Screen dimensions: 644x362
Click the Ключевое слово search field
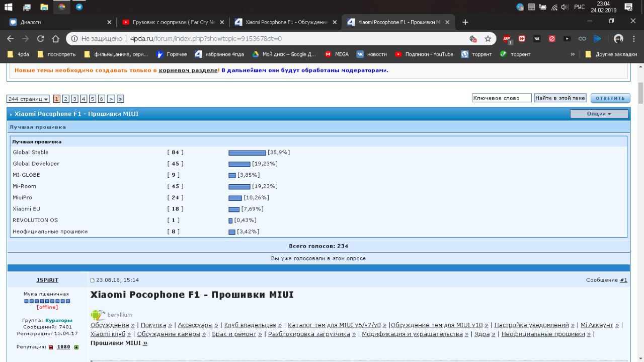click(502, 98)
